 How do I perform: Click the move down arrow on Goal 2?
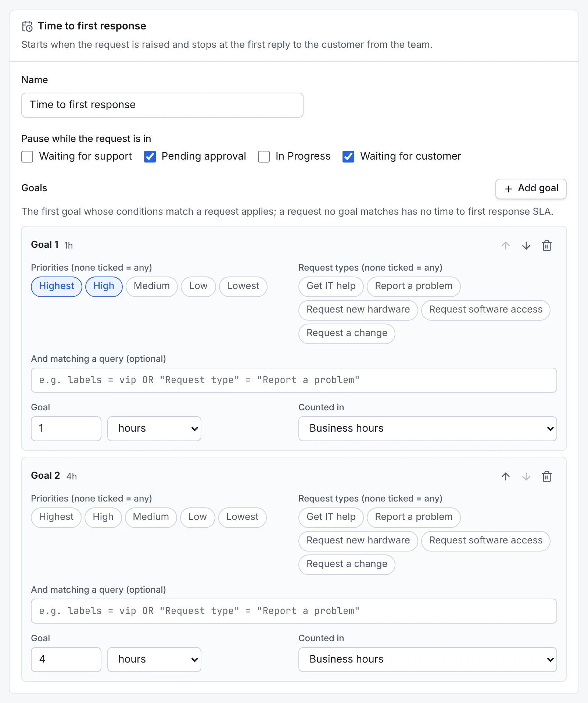pyautogui.click(x=526, y=477)
